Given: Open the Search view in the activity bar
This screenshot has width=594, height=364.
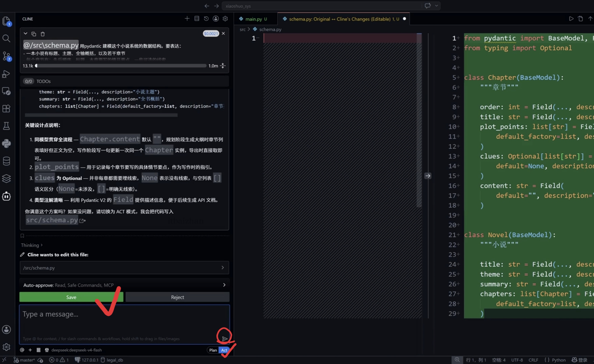Looking at the screenshot, I should click(x=6, y=38).
